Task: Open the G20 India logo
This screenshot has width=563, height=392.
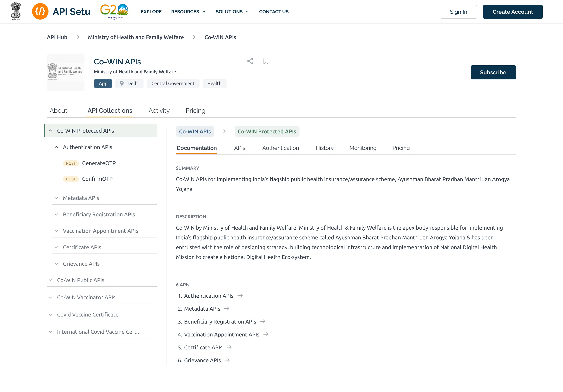Action: tap(115, 11)
